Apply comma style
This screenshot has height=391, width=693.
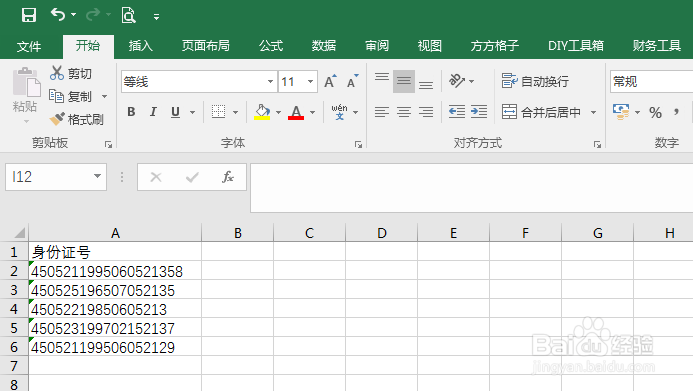click(676, 112)
